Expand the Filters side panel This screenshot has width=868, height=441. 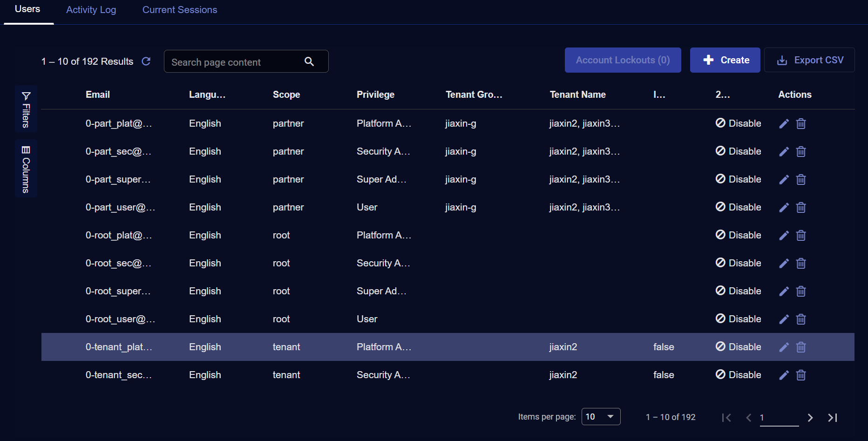pyautogui.click(x=26, y=109)
